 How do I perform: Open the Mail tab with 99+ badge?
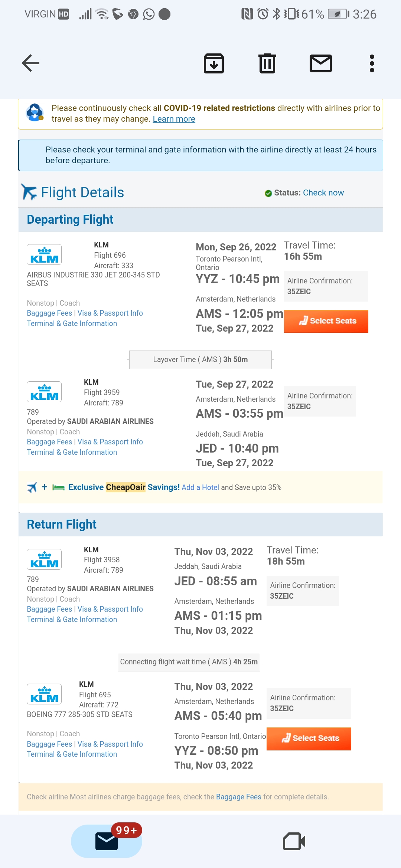[107, 841]
